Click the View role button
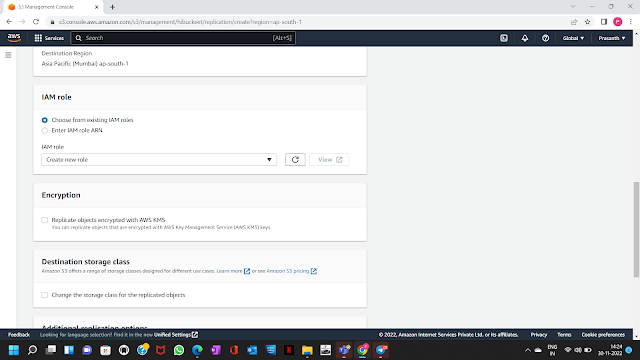This screenshot has height=360, width=640. [329, 160]
